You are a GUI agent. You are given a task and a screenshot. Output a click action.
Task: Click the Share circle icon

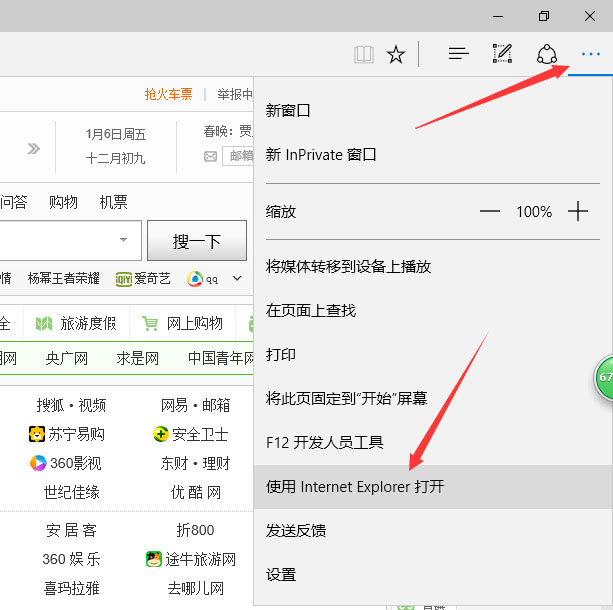(x=547, y=54)
